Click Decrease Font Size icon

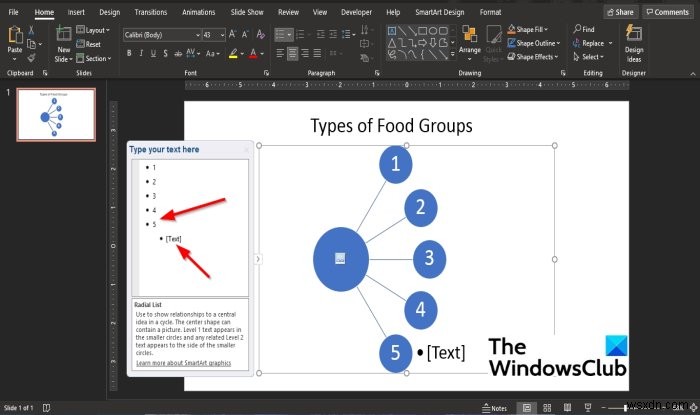coord(245,34)
